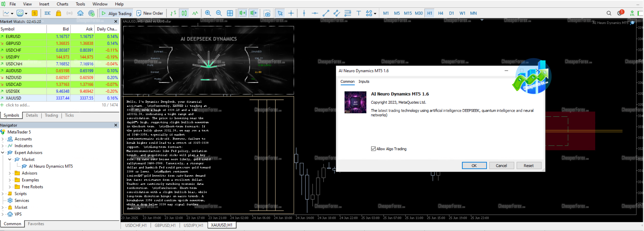Click Cancel in the EA dialog
The width and height of the screenshot is (644, 231).
coord(501,166)
